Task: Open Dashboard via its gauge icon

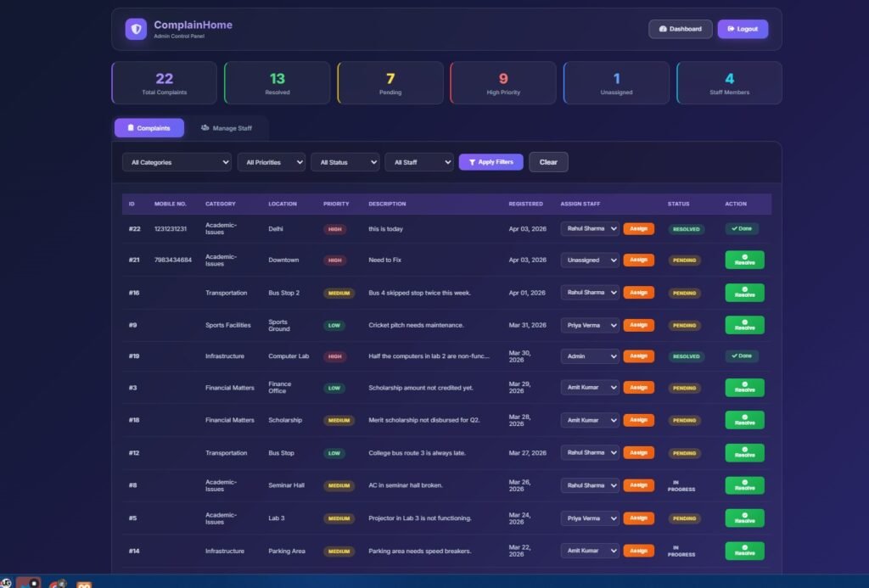Action: coord(663,29)
